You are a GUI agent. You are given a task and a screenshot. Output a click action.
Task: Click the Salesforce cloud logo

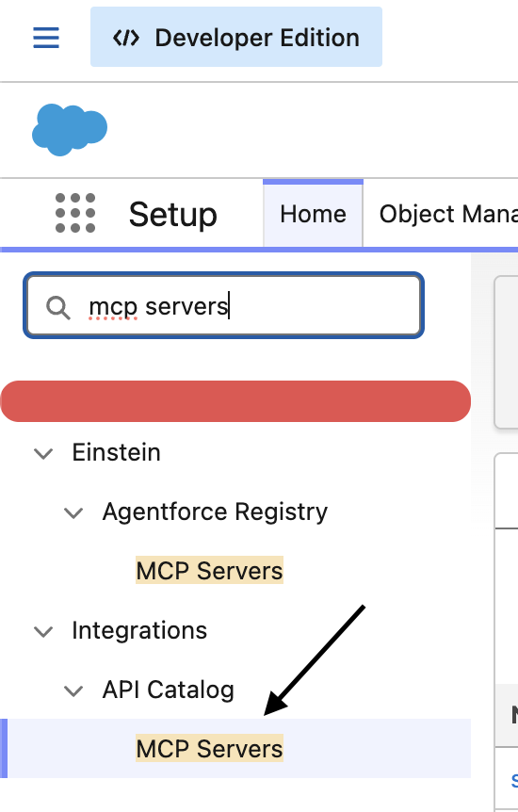(70, 129)
